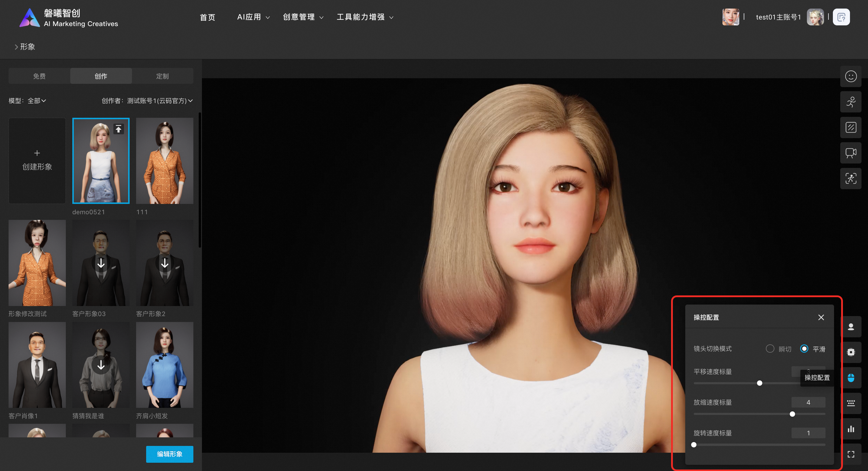Select the 客户肖像1 avatar thumbnail
868x471 pixels.
click(x=37, y=365)
